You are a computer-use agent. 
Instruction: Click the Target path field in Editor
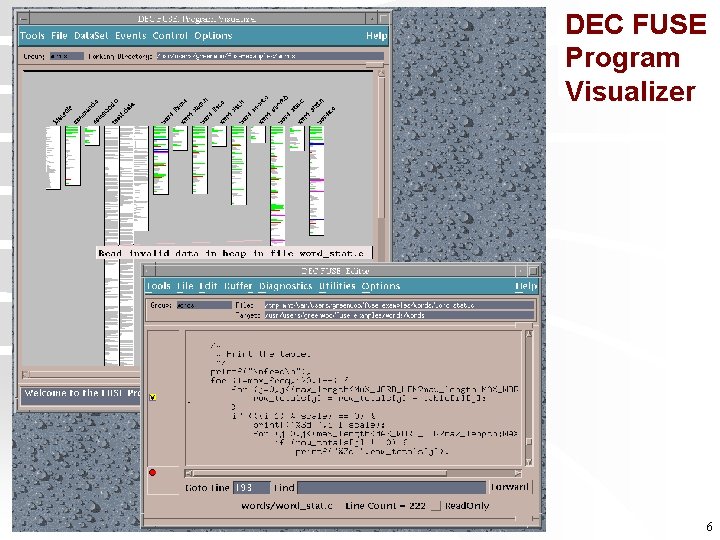pyautogui.click(x=399, y=315)
